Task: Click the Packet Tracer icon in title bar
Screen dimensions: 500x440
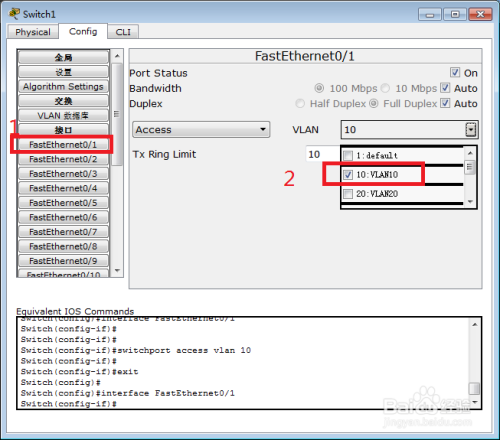Action: tap(14, 14)
